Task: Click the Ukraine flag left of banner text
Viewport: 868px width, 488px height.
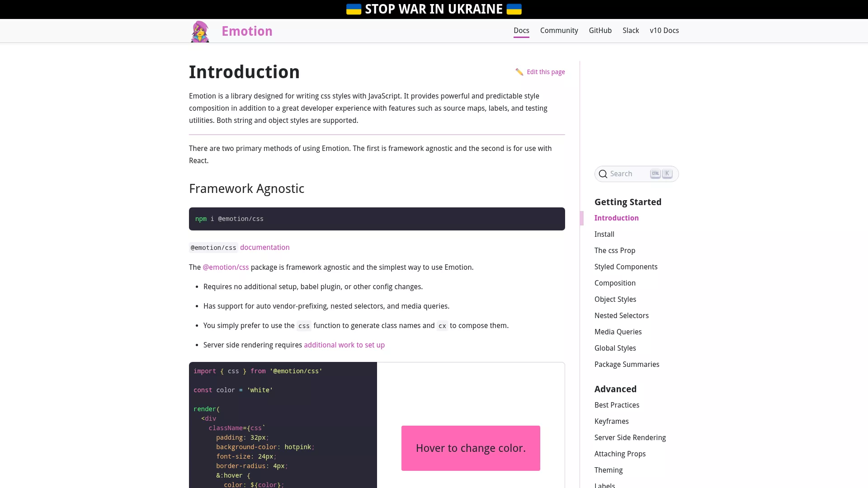Action: 354,9
